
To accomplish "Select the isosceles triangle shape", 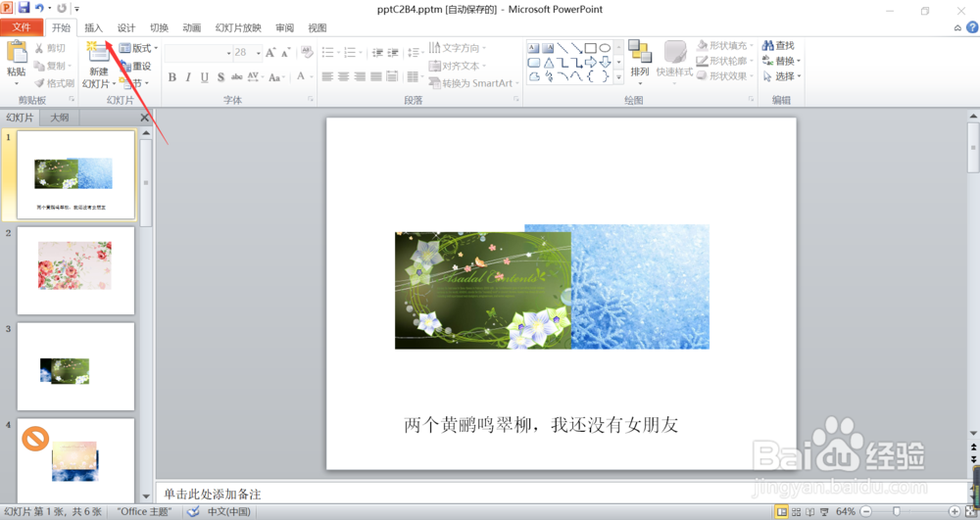I will [x=548, y=63].
